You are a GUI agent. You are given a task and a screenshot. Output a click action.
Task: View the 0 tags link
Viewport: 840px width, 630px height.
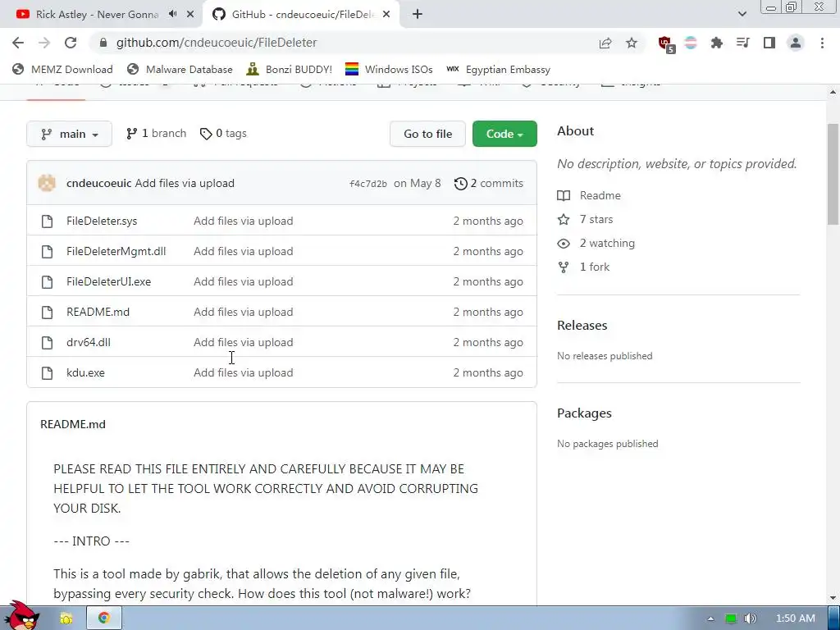tap(223, 134)
